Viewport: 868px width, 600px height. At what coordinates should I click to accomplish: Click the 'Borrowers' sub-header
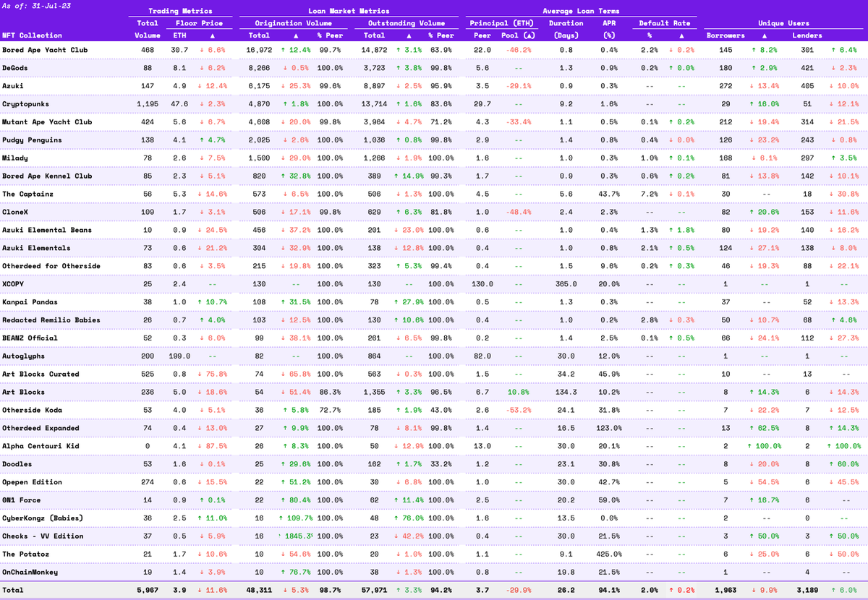click(724, 35)
